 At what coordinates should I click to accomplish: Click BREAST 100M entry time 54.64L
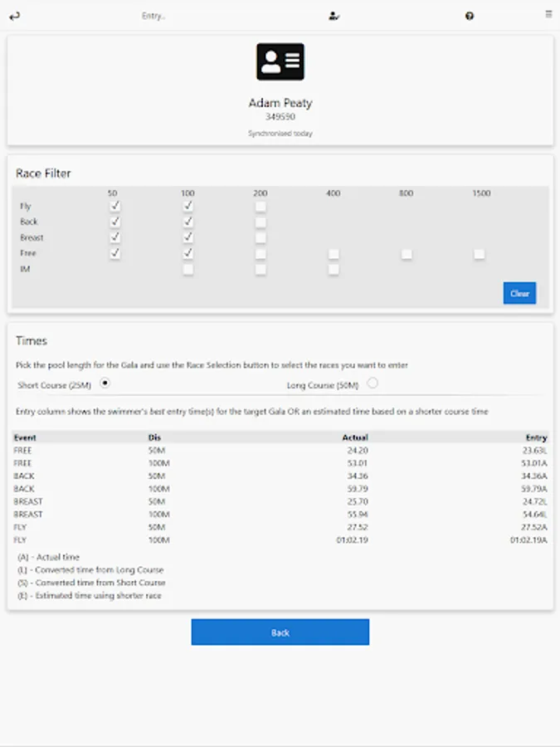coord(534,515)
